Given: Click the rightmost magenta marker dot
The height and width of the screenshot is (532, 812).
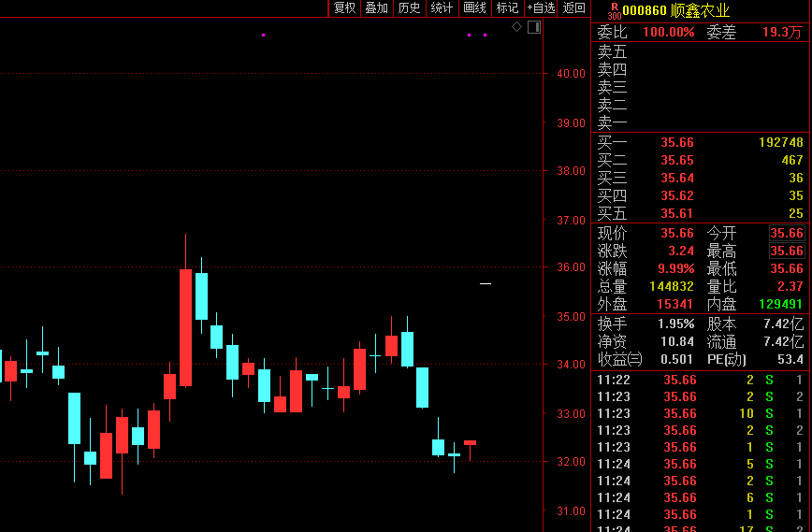Looking at the screenshot, I should tap(485, 36).
